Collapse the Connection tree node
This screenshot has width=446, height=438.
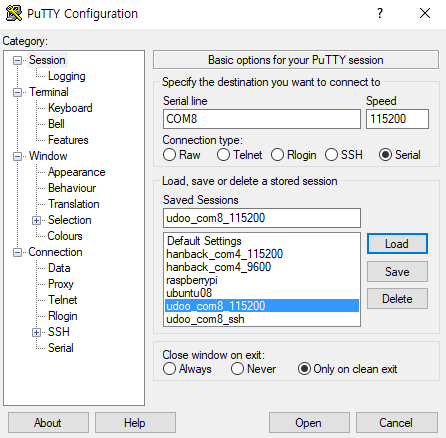[x=17, y=252]
